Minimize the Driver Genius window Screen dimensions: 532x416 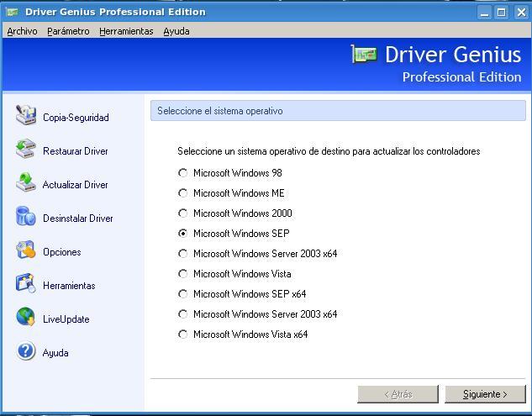[484, 13]
